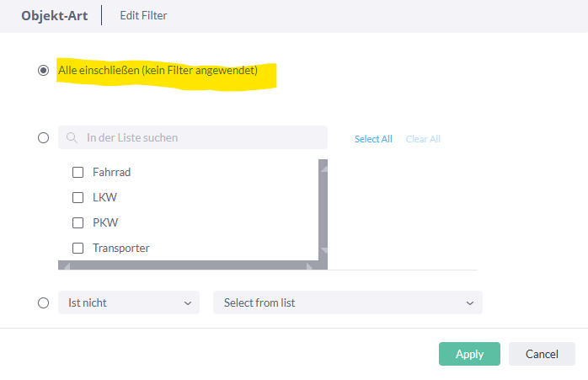Toggle the Transporter checkbox
Screen dimensions: 588x380
click(x=78, y=248)
